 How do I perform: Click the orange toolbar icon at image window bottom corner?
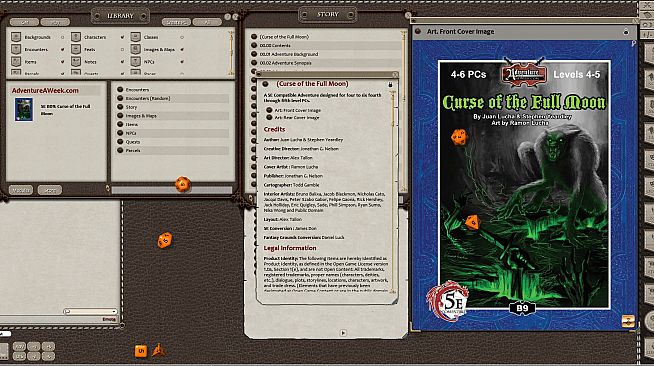628,321
